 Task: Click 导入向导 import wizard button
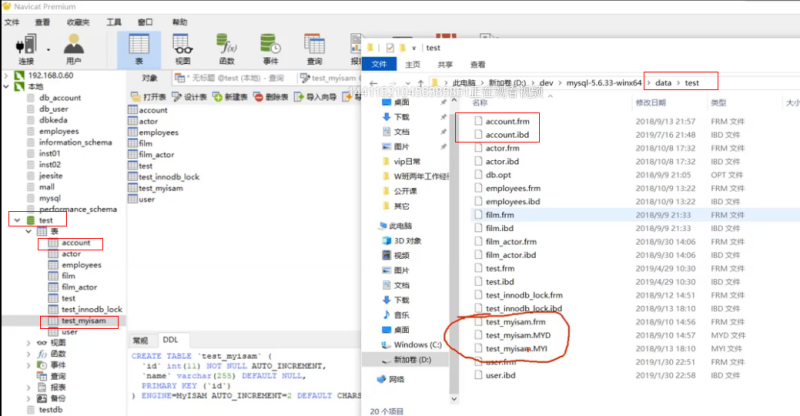click(x=315, y=97)
